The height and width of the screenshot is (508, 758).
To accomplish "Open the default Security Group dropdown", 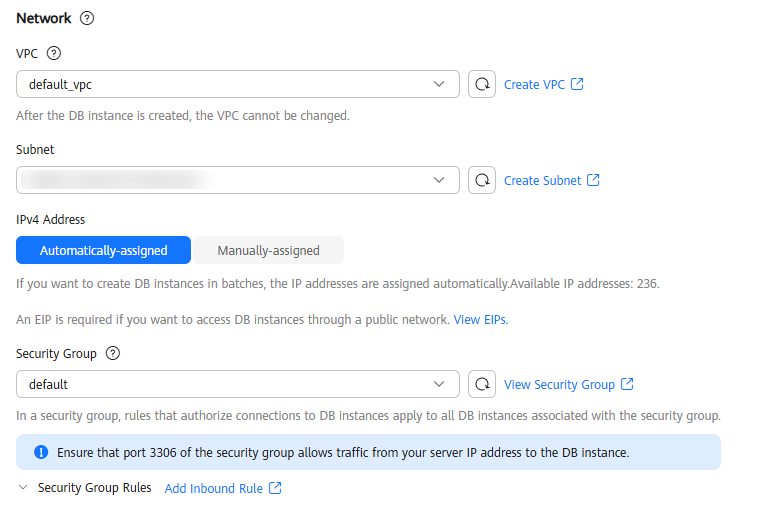I will tap(238, 384).
